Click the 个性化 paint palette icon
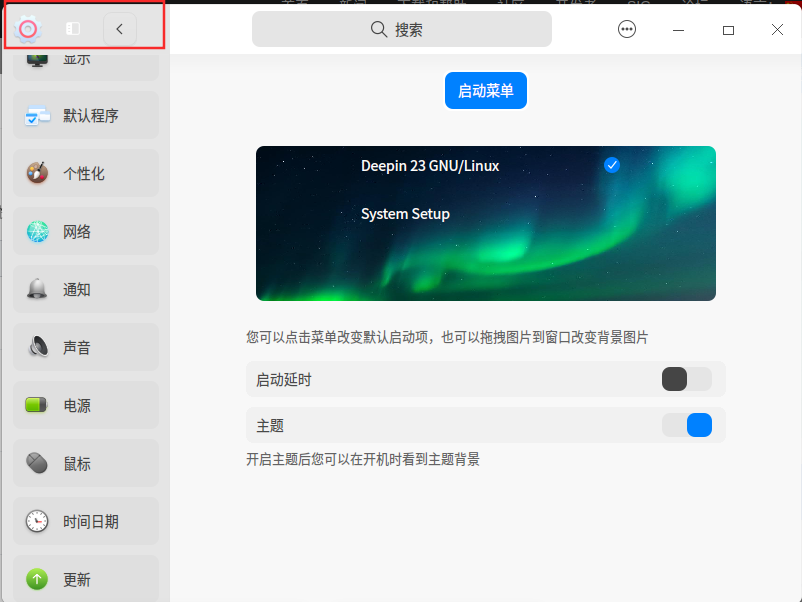802x602 pixels. [37, 173]
